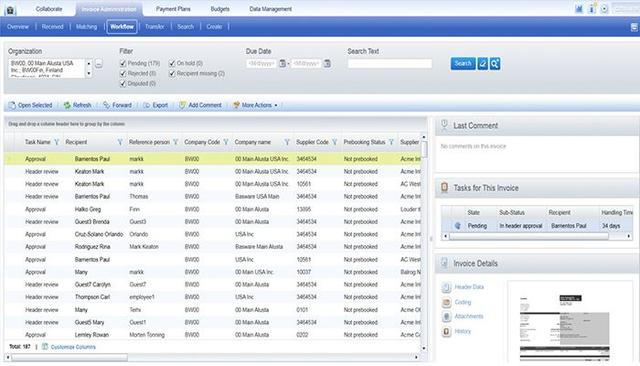The height and width of the screenshot is (366, 640).
Task: Toggle the On hold filter checkbox
Action: point(172,63)
